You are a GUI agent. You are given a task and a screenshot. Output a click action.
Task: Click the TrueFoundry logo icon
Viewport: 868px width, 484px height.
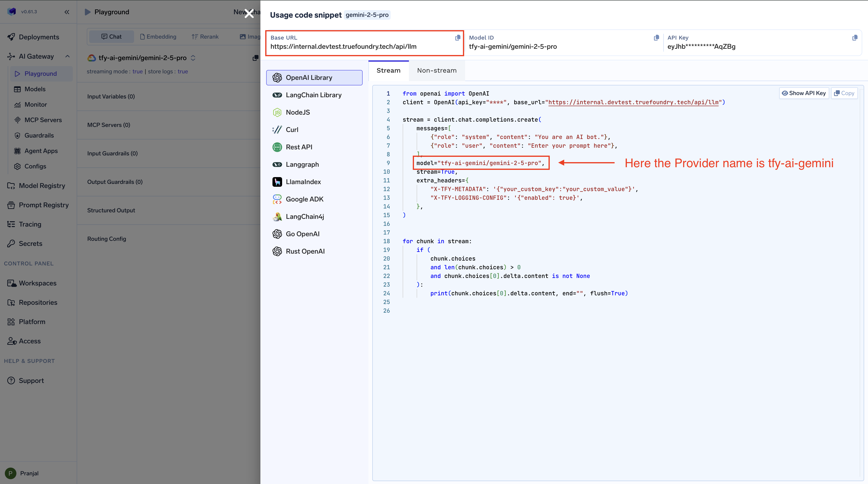click(x=12, y=12)
